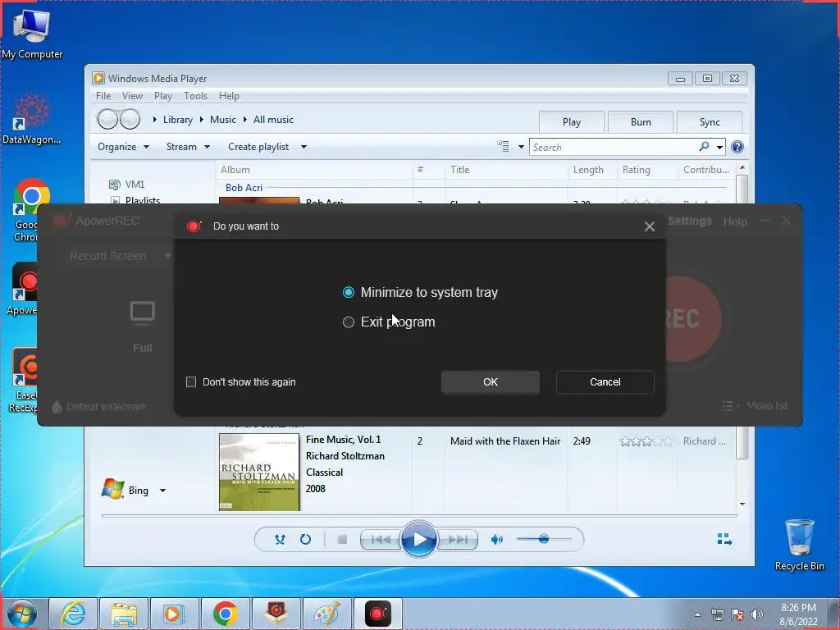Rate Maid with the Flaxen Hair stars
This screenshot has height=630, width=840.
pos(646,441)
